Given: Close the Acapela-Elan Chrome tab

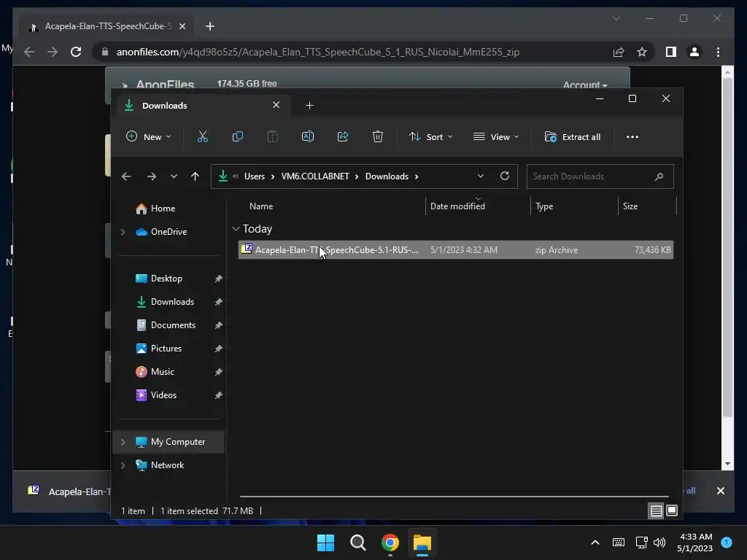Looking at the screenshot, I should coord(182,27).
